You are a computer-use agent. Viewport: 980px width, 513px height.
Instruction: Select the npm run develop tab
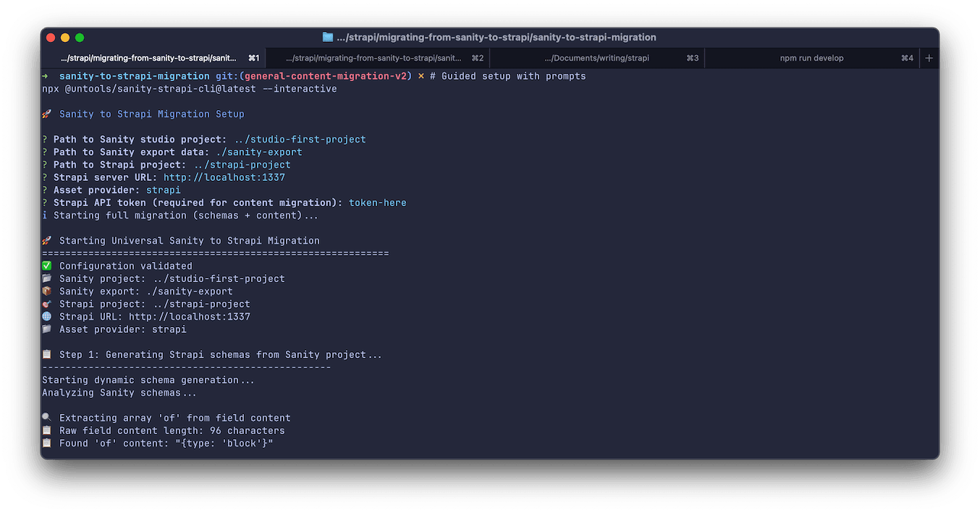pos(811,58)
